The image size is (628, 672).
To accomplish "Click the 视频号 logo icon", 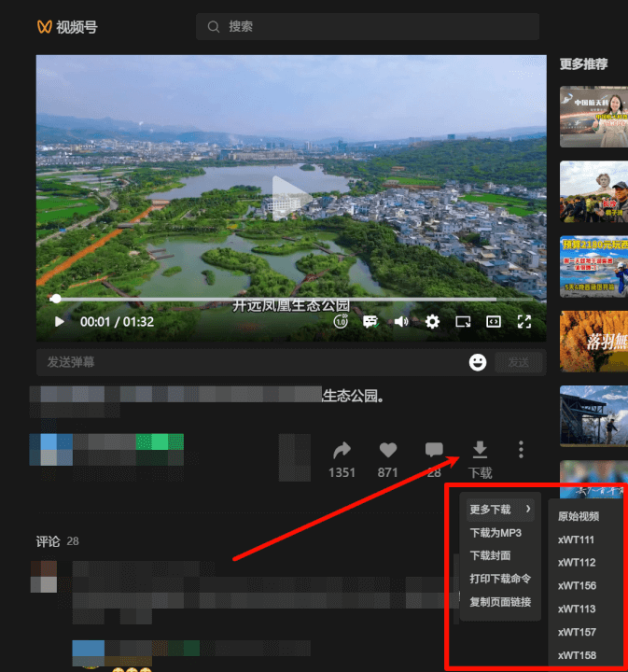I will (45, 27).
